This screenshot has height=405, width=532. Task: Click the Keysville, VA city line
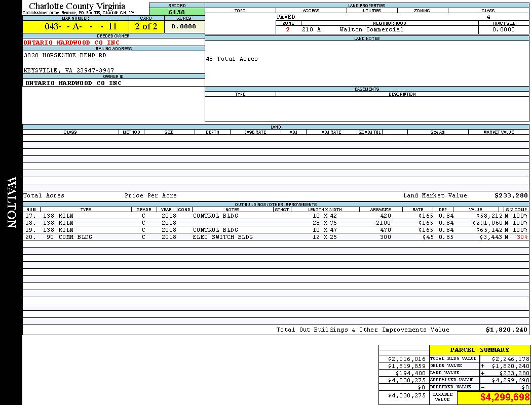click(68, 70)
